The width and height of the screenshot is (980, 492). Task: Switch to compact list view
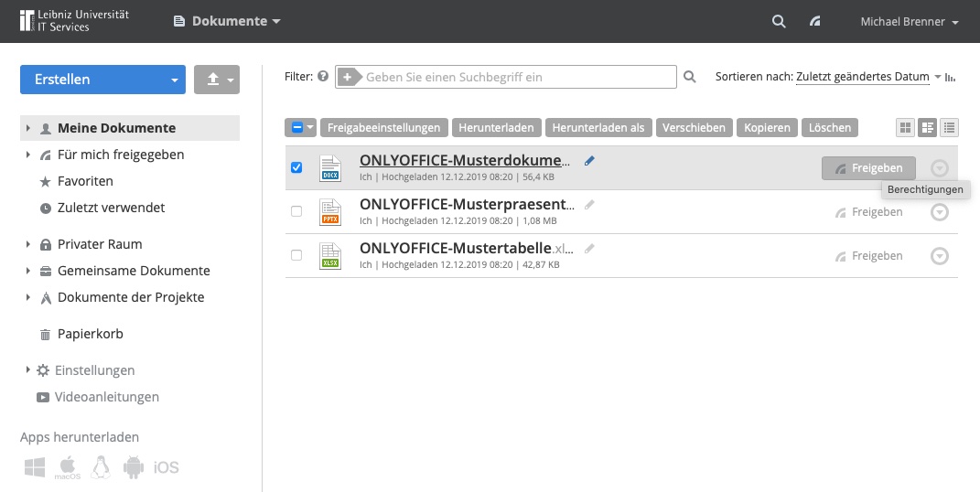click(950, 128)
